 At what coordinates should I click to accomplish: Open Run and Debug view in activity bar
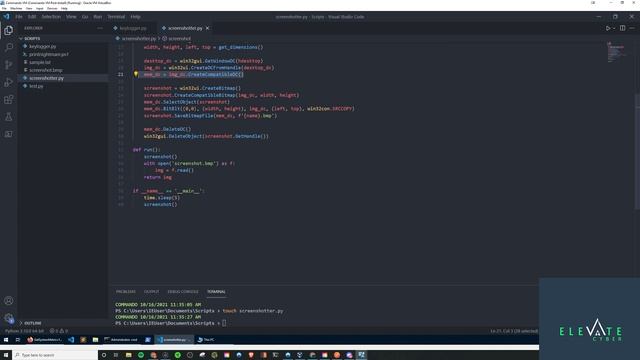coord(9,82)
